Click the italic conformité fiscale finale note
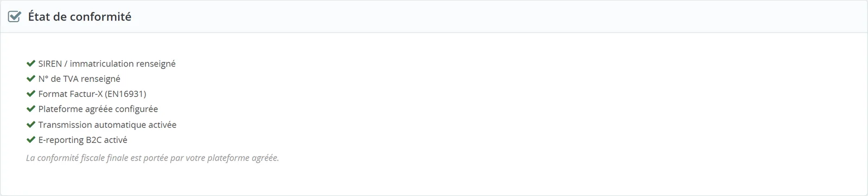The height and width of the screenshot is (196, 868). tap(152, 158)
